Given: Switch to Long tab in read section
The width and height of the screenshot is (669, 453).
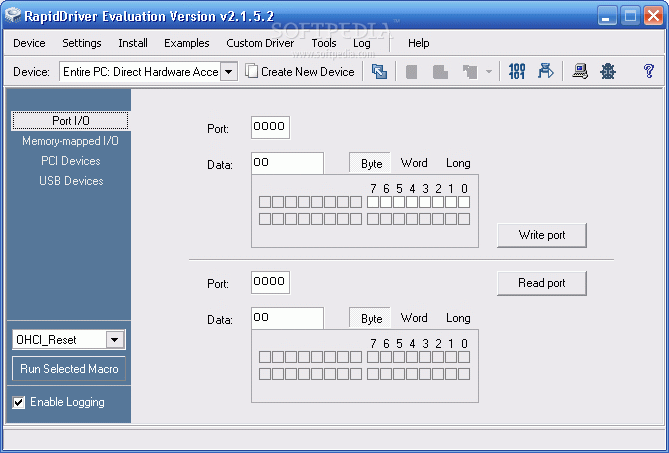Looking at the screenshot, I should (458, 318).
